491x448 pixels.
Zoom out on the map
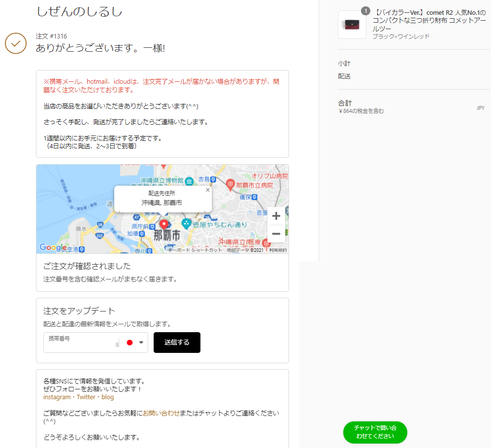pos(276,234)
